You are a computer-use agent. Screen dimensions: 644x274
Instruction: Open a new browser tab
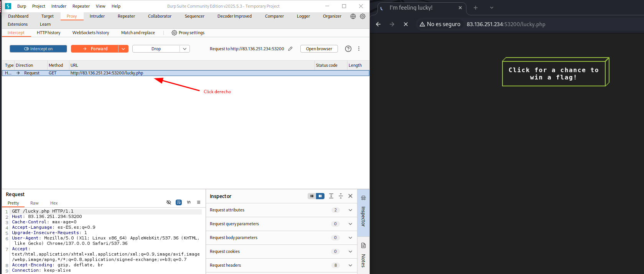476,8
